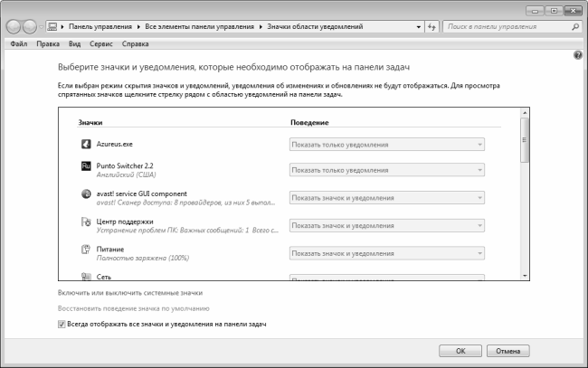Click the Питание battery icon
The width and height of the screenshot is (588, 368).
87,250
